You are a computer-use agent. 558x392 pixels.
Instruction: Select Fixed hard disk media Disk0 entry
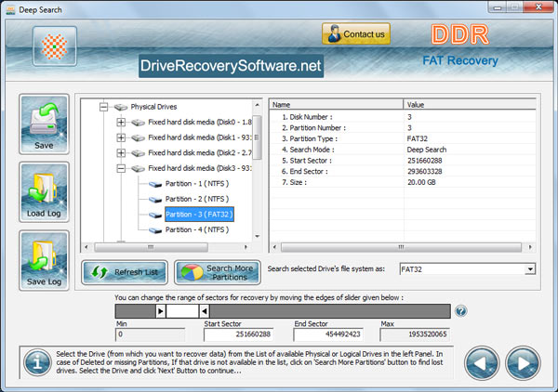point(200,123)
